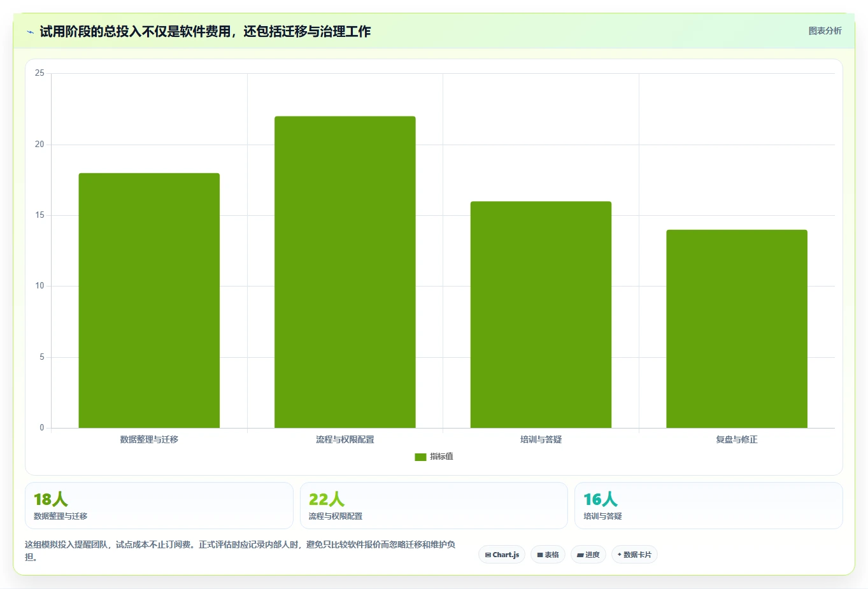The height and width of the screenshot is (589, 868).
Task: Click the 指标值 legend text
Action: coord(441,457)
